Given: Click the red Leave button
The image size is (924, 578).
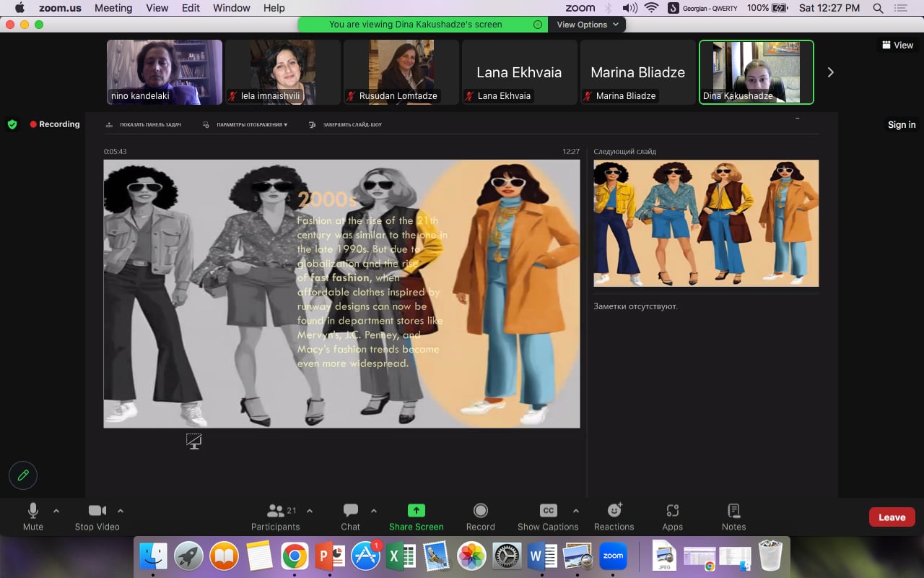Looking at the screenshot, I should 892,517.
